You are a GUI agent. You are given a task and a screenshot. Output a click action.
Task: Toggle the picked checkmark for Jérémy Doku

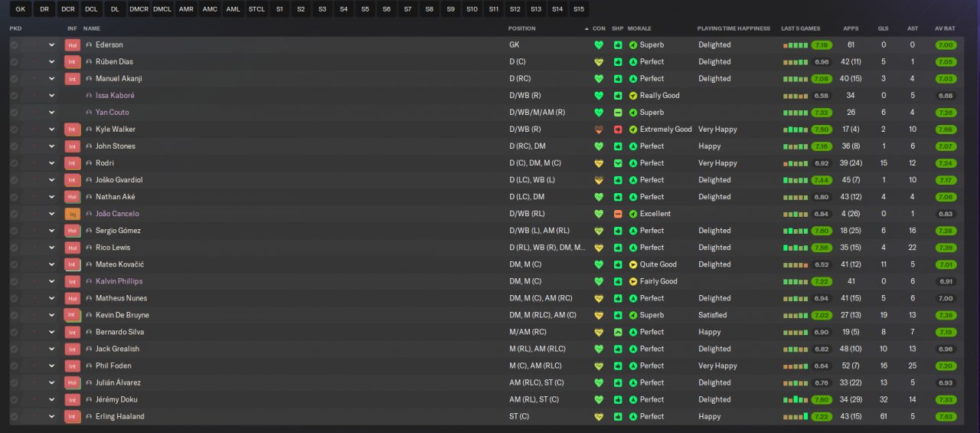click(x=14, y=399)
